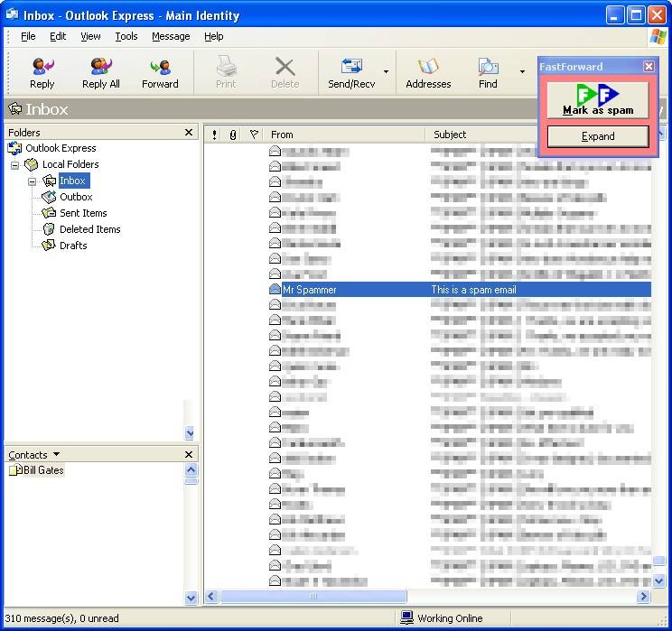This screenshot has height=631, width=672.
Task: Click the Deleted Items bin icon
Action: [49, 229]
